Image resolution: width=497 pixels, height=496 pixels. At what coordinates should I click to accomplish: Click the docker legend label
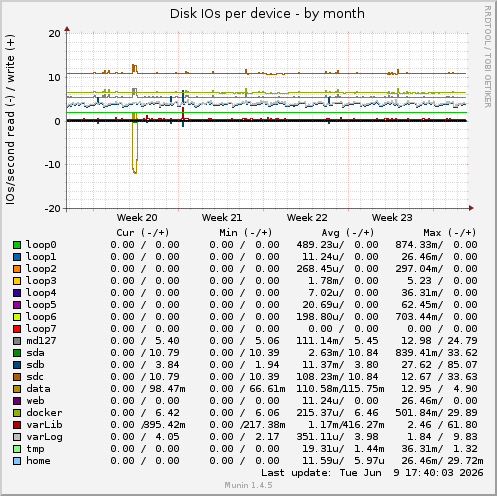[44, 413]
